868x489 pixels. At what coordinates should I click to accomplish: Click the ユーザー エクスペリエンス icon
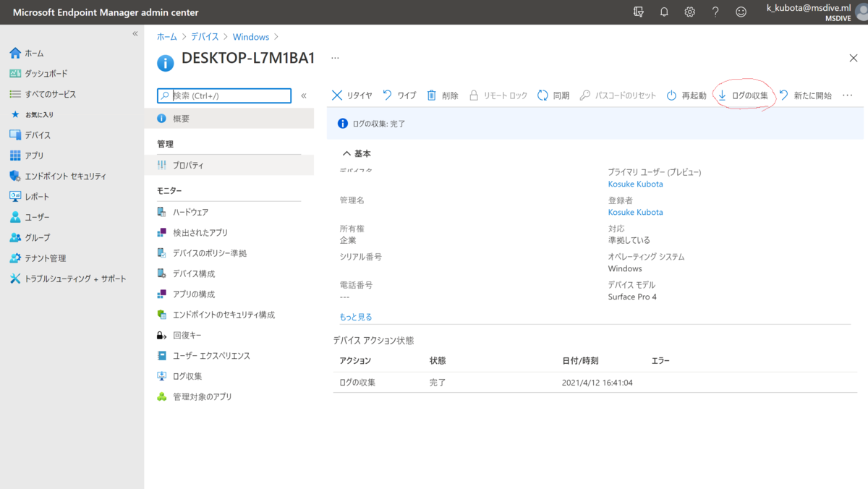pos(162,356)
